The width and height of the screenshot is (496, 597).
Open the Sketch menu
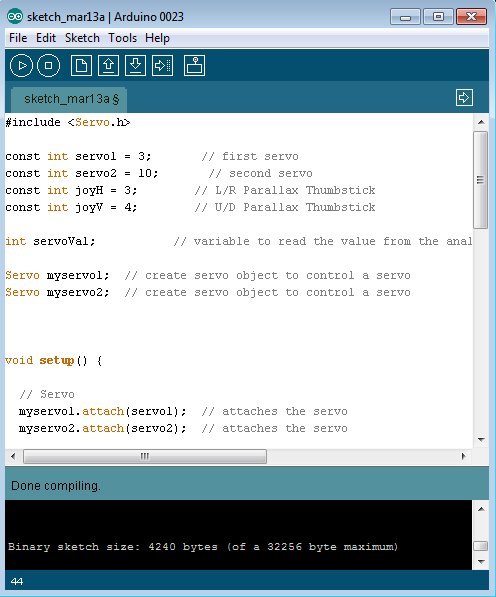(x=82, y=38)
